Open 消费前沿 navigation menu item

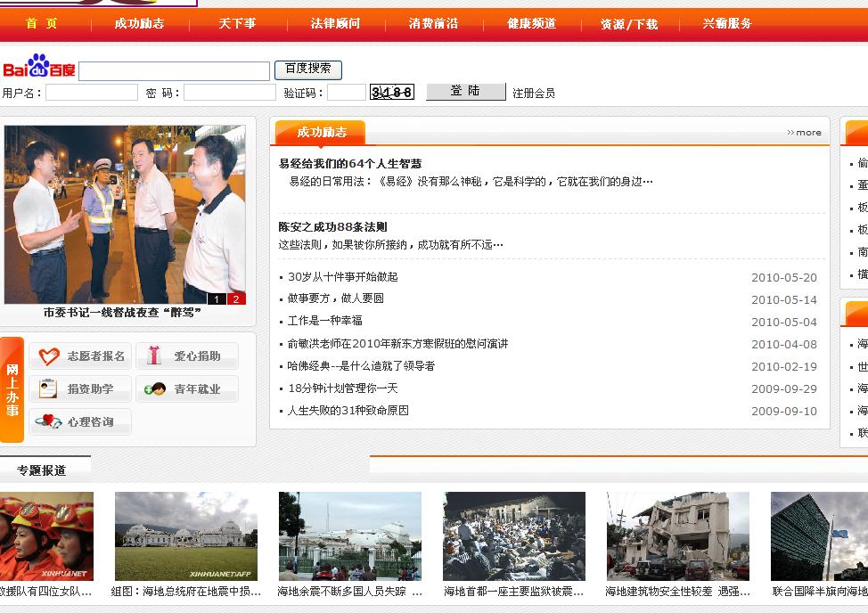coord(433,24)
